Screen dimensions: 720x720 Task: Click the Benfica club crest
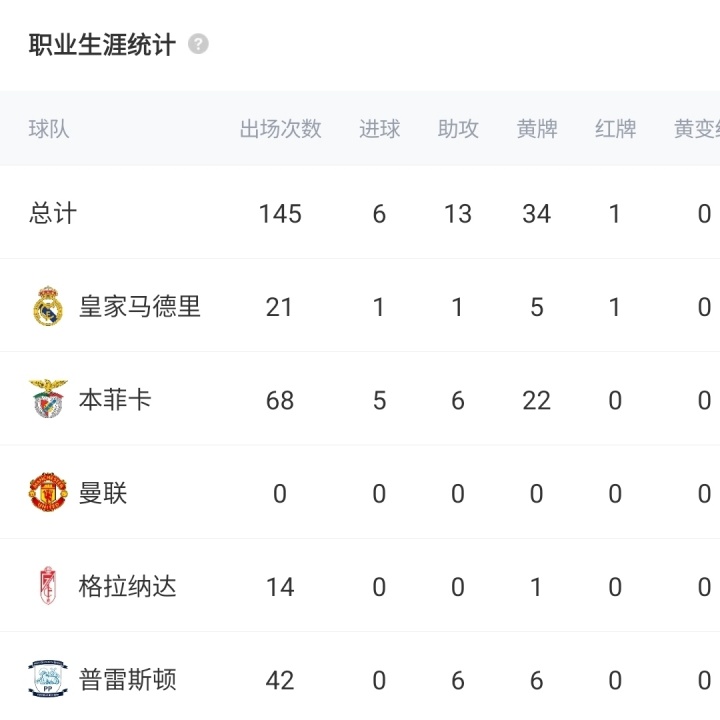[x=47, y=400]
